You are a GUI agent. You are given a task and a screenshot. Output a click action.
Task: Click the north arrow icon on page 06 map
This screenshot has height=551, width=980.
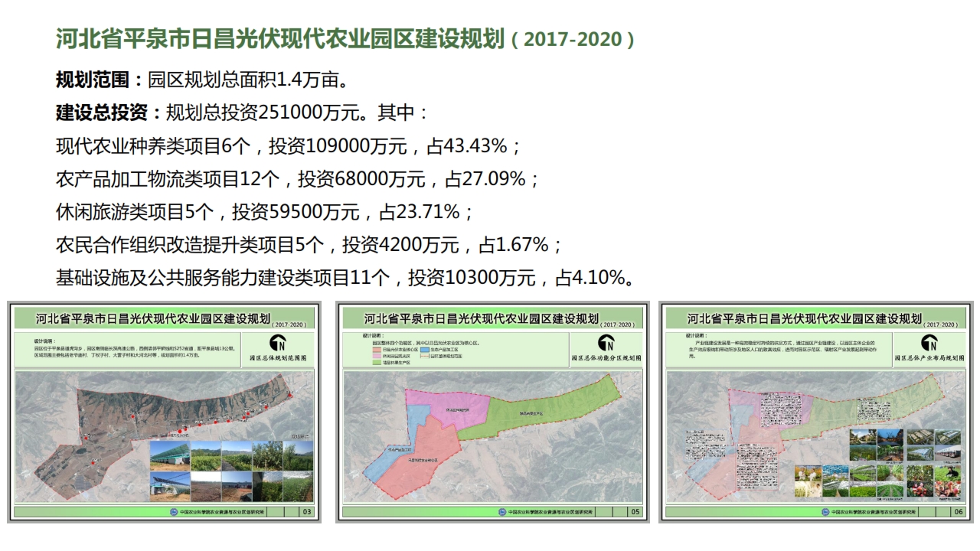(929, 344)
